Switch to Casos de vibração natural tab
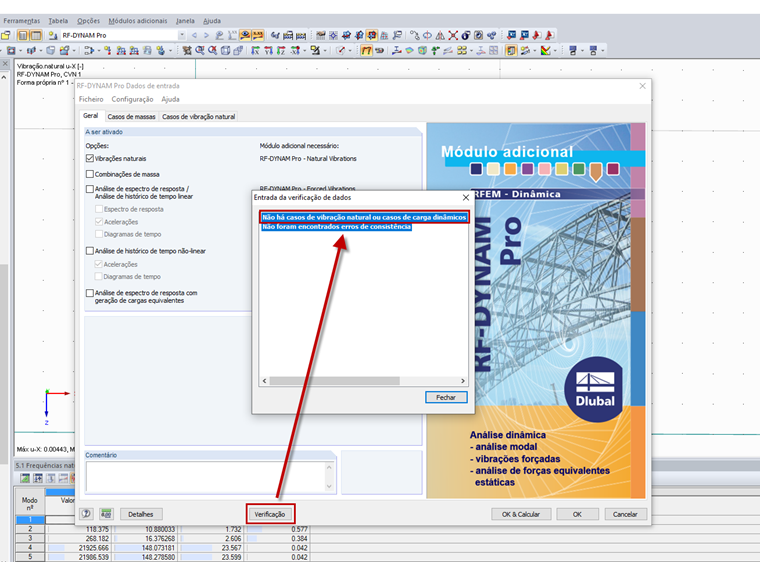The image size is (760, 570). (198, 116)
